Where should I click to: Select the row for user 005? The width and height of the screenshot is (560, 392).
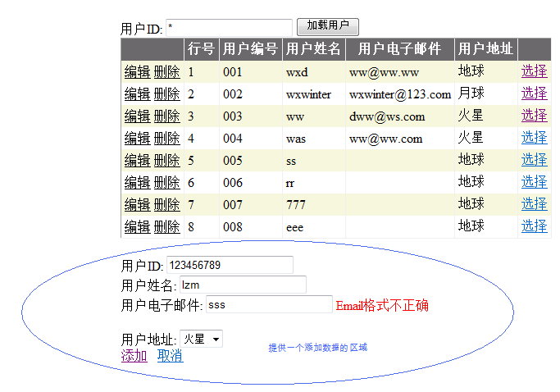(535, 160)
